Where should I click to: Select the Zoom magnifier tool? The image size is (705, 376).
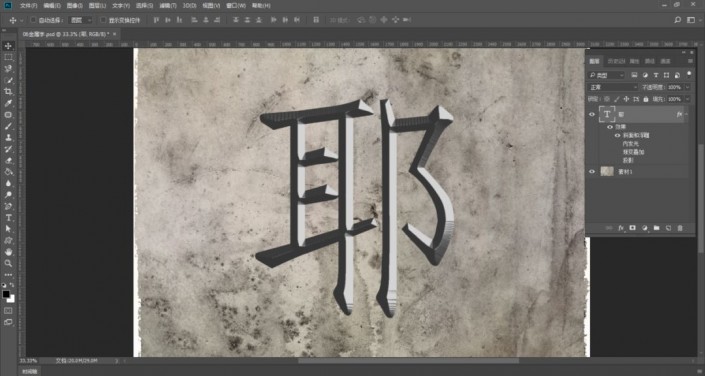(x=8, y=264)
